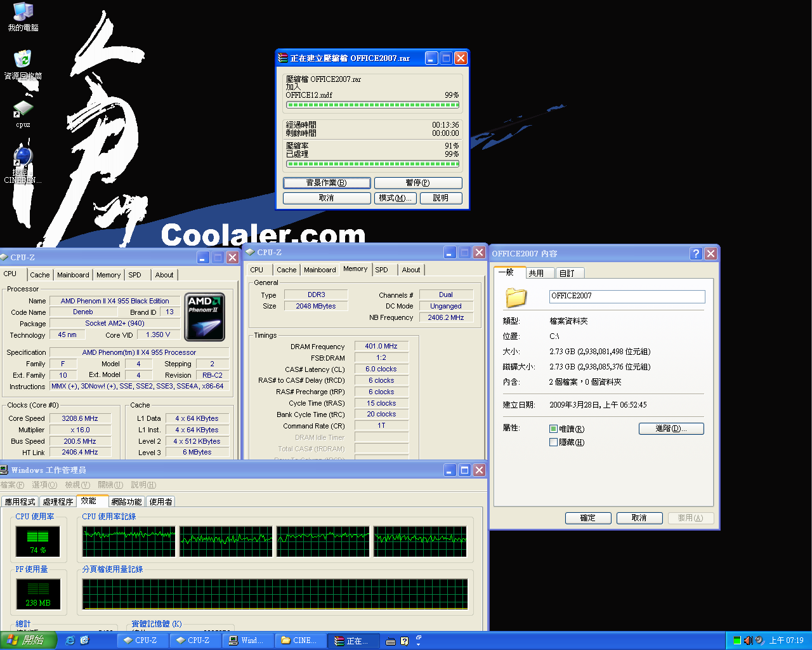Click the title bar icon of Windows 工作管理員
The width and height of the screenshot is (812, 650).
click(x=4, y=470)
